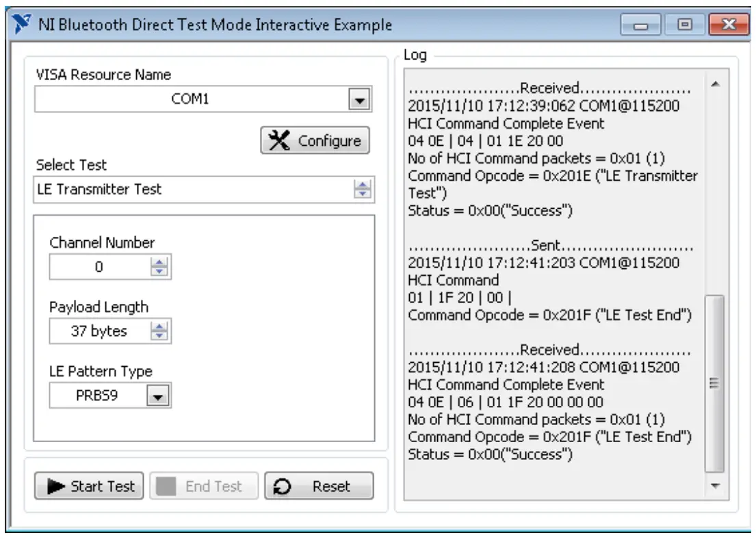Click log line '04 0E | 04 | 01 1E 20 00'
Viewport: 756px width, 540px height.
[486, 141]
